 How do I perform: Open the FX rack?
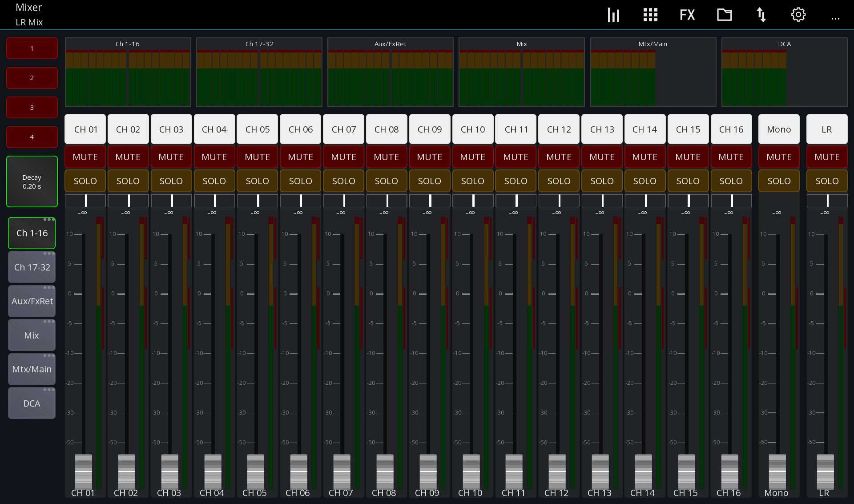[x=687, y=14]
